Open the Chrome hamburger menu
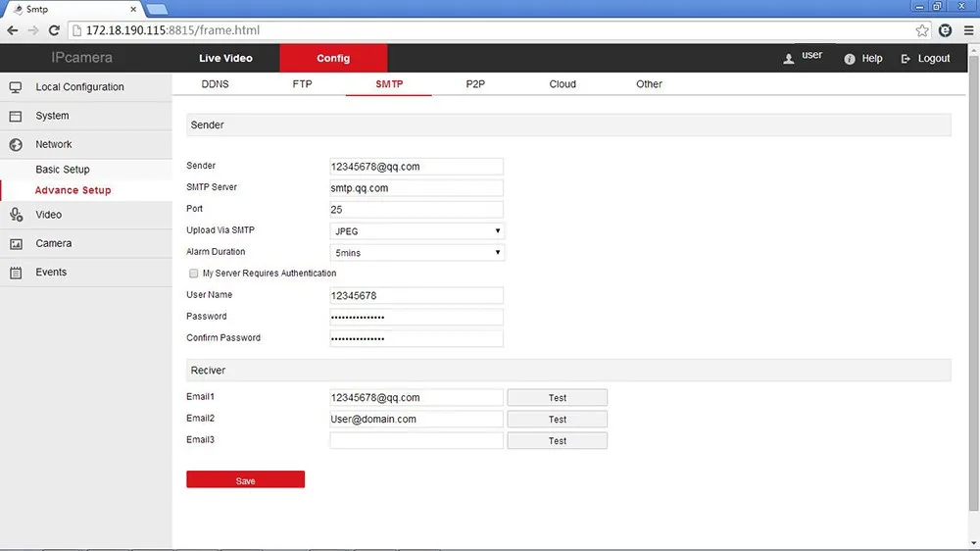 click(969, 30)
